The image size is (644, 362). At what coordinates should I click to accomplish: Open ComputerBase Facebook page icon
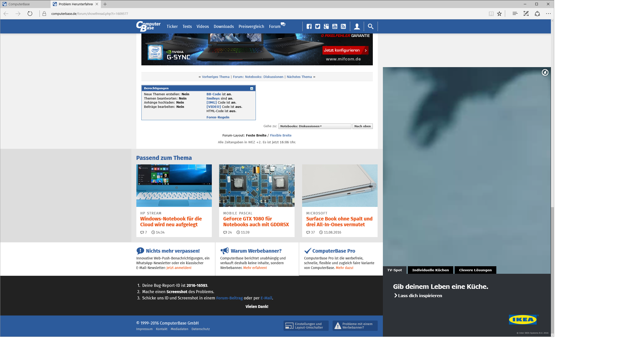[x=309, y=26]
